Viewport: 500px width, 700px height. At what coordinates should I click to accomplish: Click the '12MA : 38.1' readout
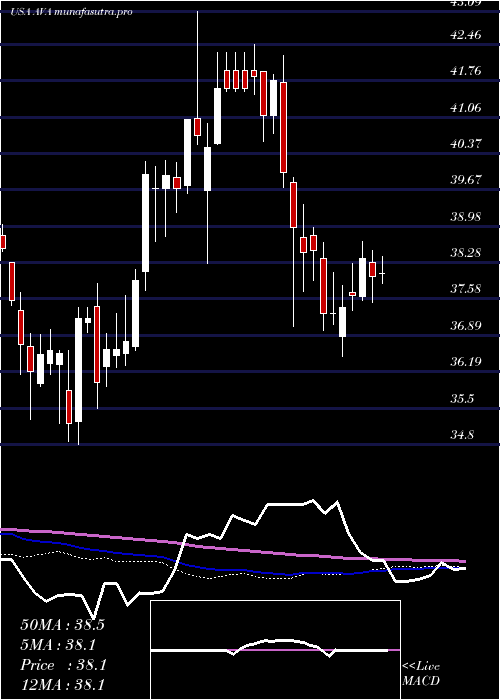63,685
